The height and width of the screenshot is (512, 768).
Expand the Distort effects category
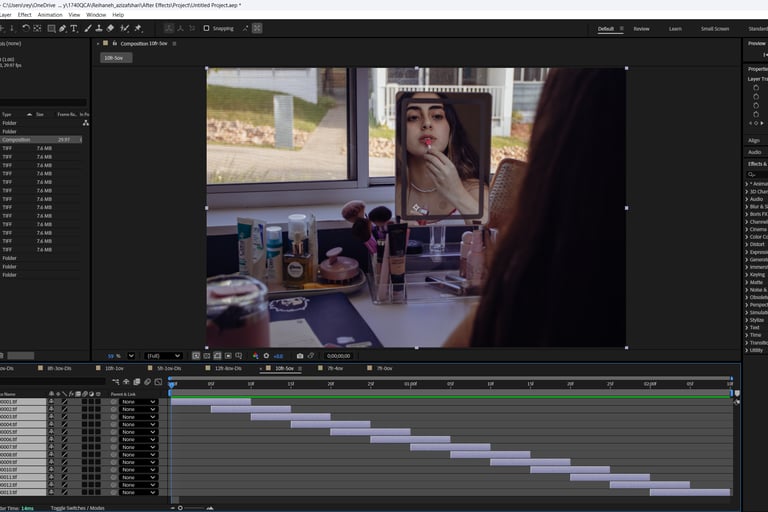[747, 244]
